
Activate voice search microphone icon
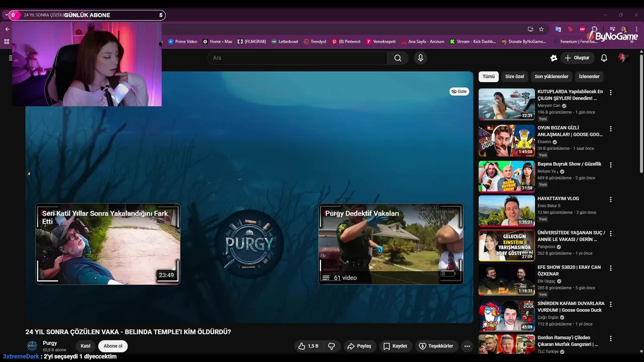click(421, 58)
